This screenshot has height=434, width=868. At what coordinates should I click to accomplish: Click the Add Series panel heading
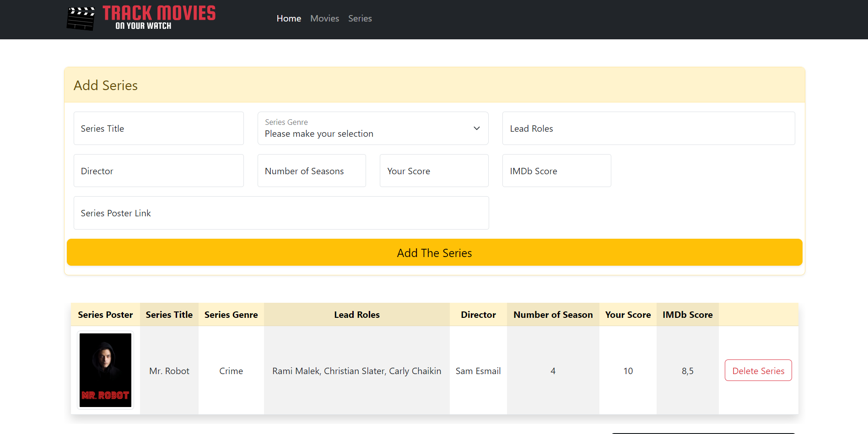pos(105,85)
